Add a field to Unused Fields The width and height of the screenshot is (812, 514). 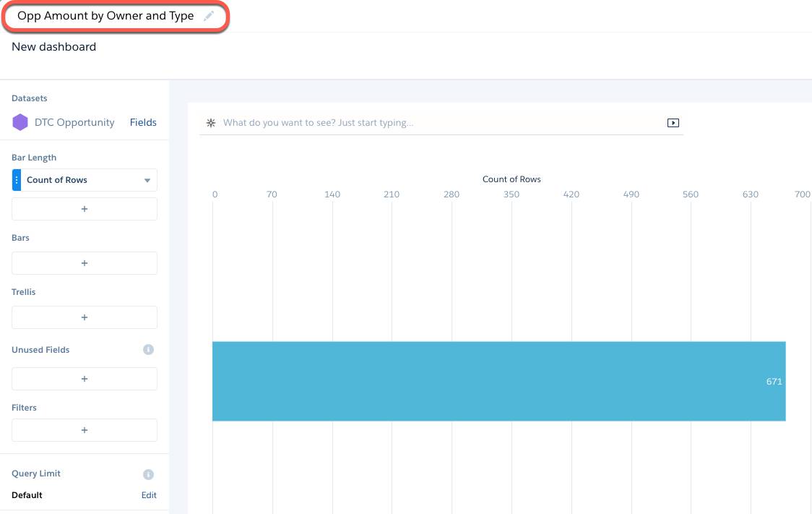84,378
